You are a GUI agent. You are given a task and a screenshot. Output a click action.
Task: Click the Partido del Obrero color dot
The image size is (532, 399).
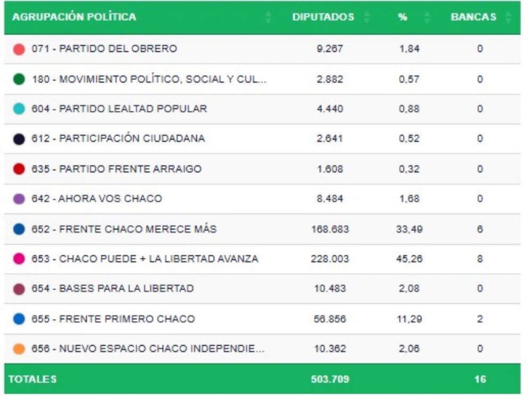point(19,49)
